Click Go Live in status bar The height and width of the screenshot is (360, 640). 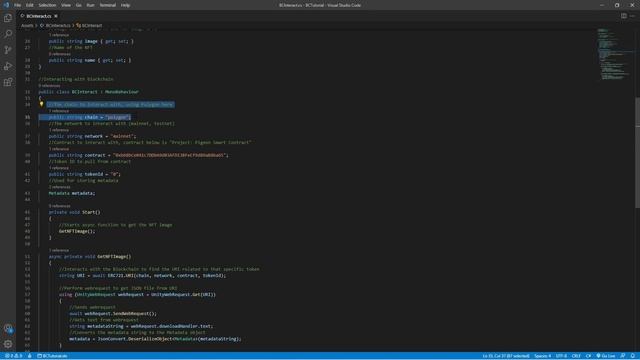[606, 356]
